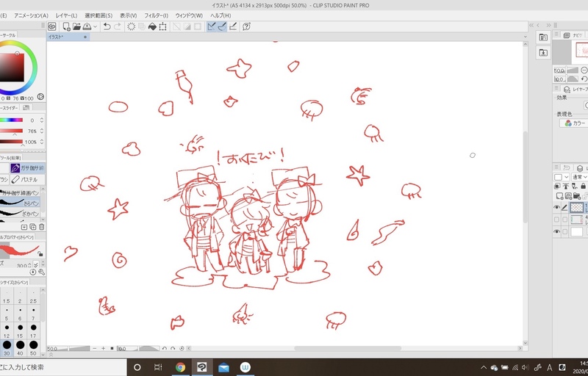Open the ウィンドウ(W) menu
The width and height of the screenshot is (588, 376).
[189, 15]
